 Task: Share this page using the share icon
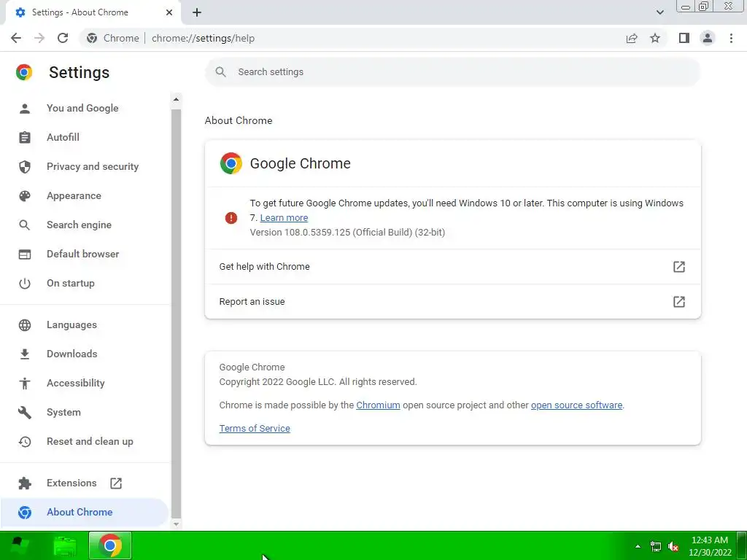tap(632, 38)
